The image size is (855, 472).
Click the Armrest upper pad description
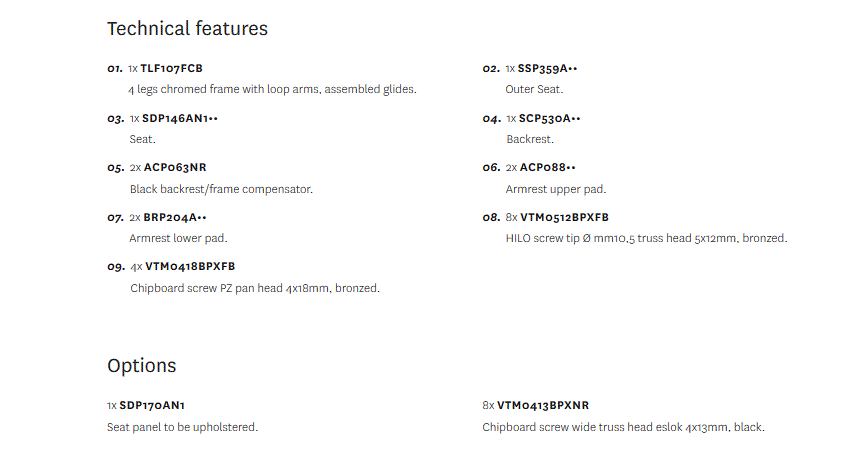[556, 189]
